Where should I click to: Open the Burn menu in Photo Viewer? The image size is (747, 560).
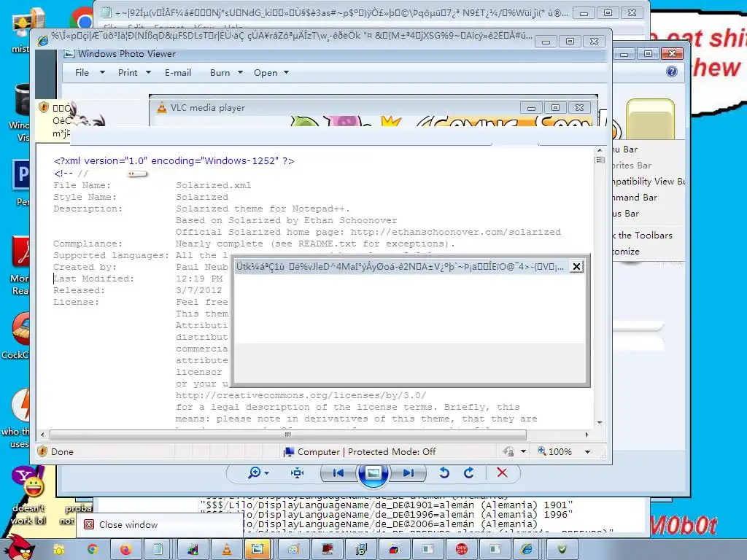pos(220,72)
